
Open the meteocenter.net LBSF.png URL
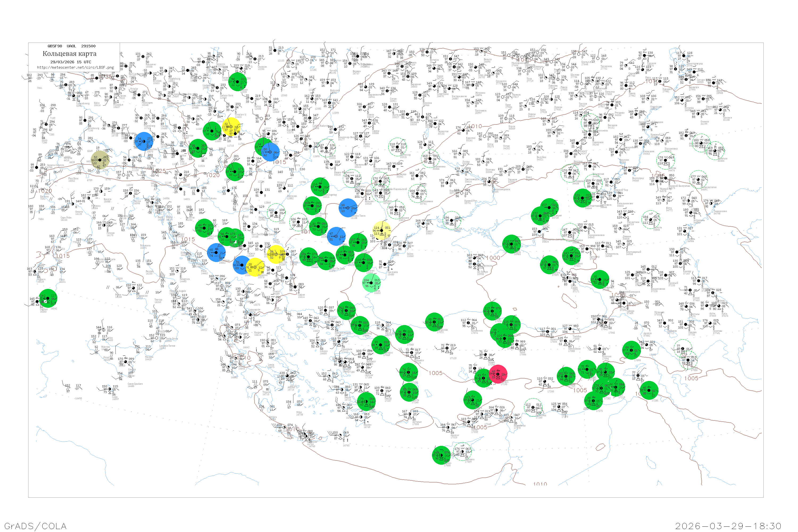pyautogui.click(x=75, y=67)
